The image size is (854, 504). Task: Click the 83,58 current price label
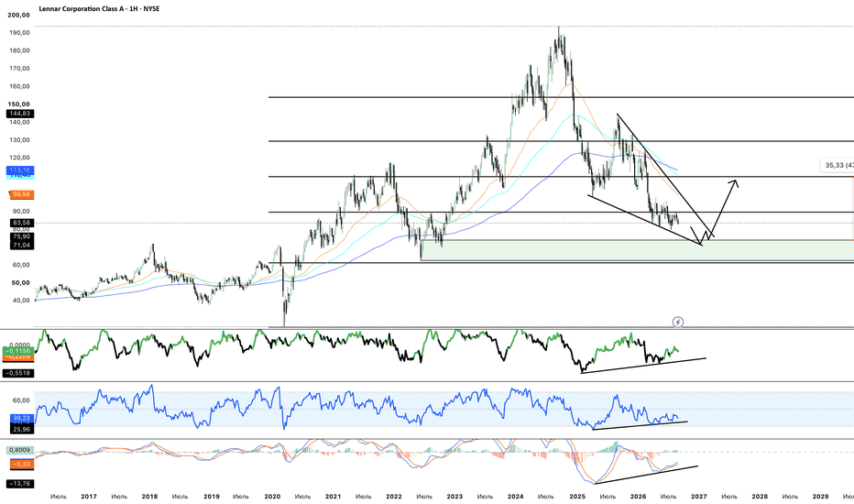pos(21,223)
